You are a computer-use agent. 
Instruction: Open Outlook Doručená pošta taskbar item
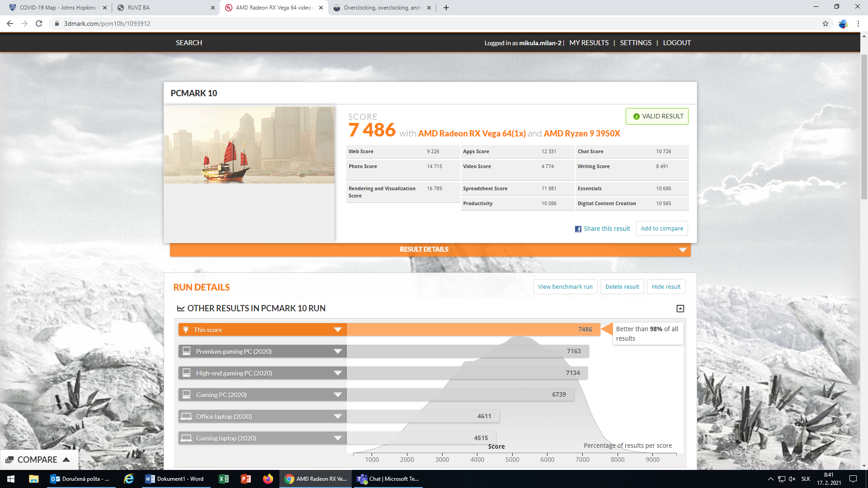click(81, 479)
